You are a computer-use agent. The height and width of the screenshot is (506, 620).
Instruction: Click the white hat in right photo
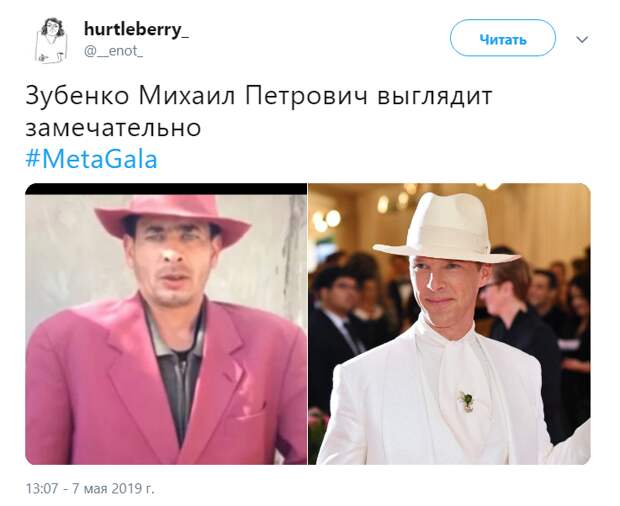[x=446, y=229]
